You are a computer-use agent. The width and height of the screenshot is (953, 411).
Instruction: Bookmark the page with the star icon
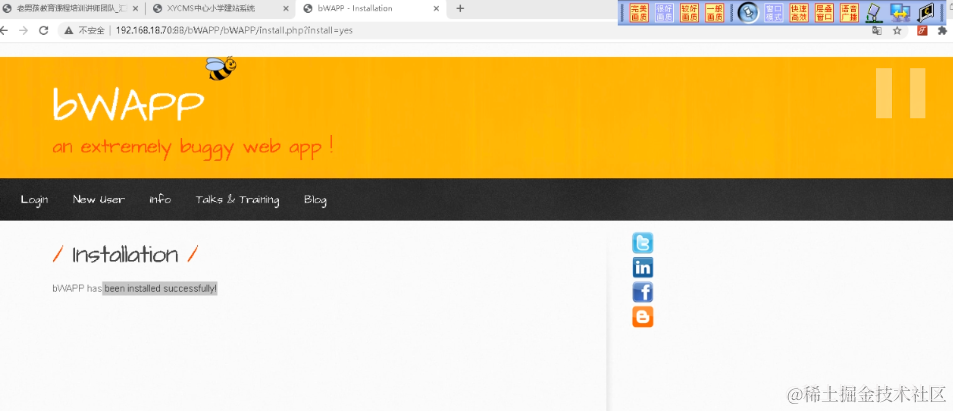pos(897,31)
